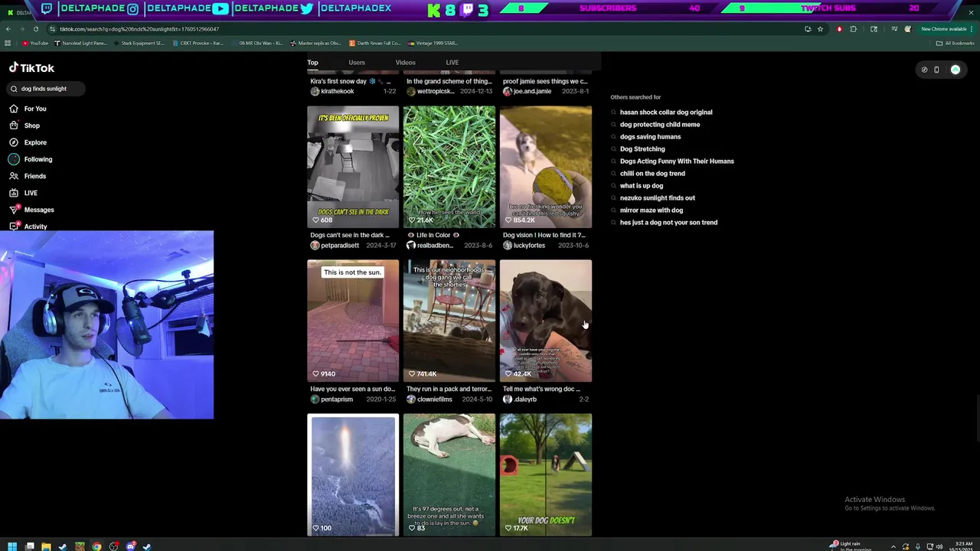980x551 pixels.
Task: Click the browser address bar URL
Action: (139, 29)
